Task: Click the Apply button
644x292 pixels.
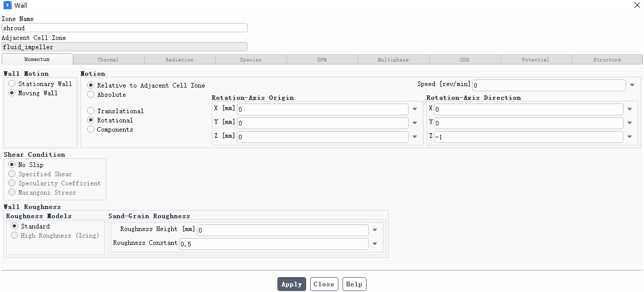Action: point(292,284)
